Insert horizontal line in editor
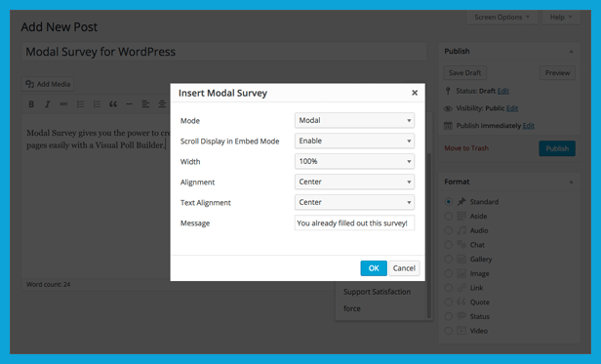601x364 pixels. [130, 104]
